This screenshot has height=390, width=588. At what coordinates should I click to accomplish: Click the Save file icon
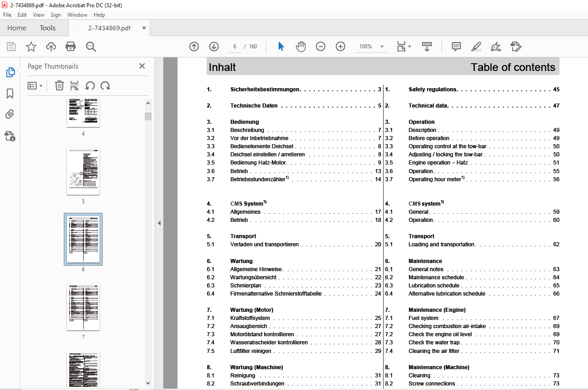coord(11,47)
